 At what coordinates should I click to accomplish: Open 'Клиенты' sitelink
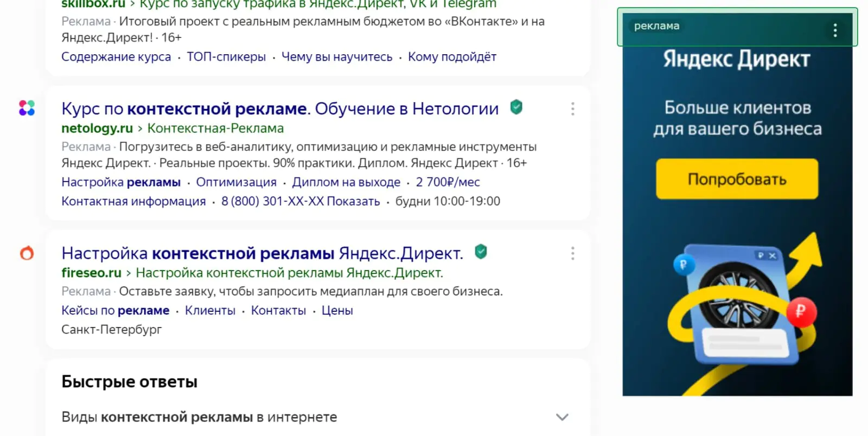(210, 311)
